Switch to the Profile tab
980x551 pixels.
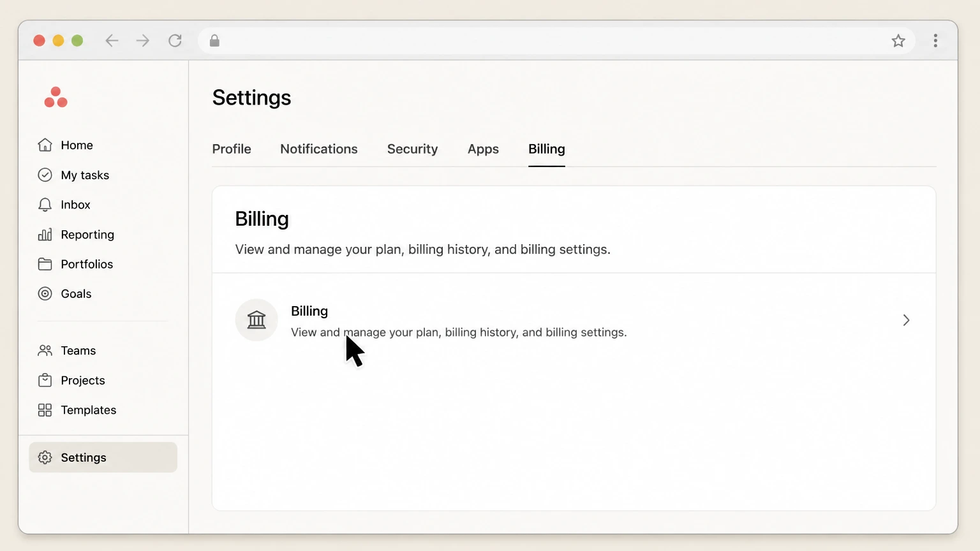pos(232,149)
